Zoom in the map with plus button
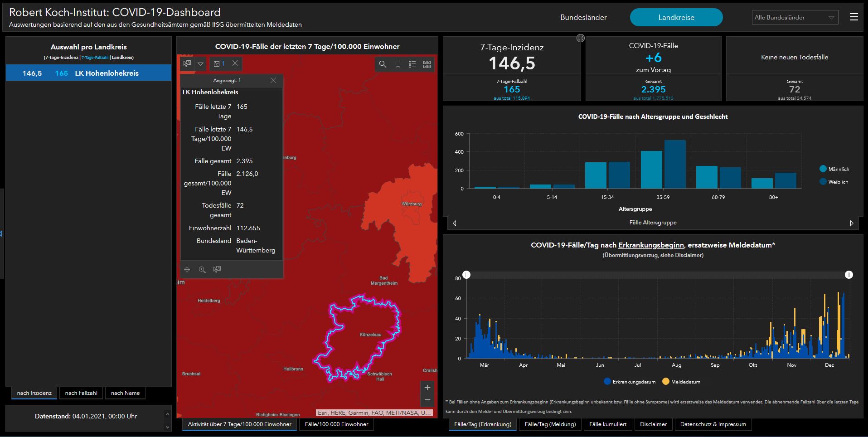 (x=427, y=388)
